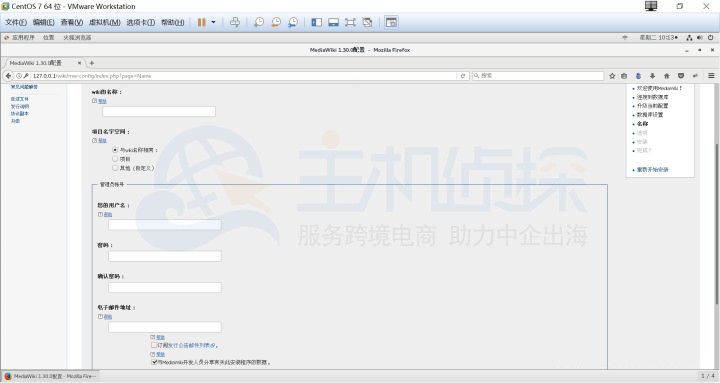Screen dimensions: 720x383
Task: Click the VMware pause virtual machine button
Action: [201, 22]
